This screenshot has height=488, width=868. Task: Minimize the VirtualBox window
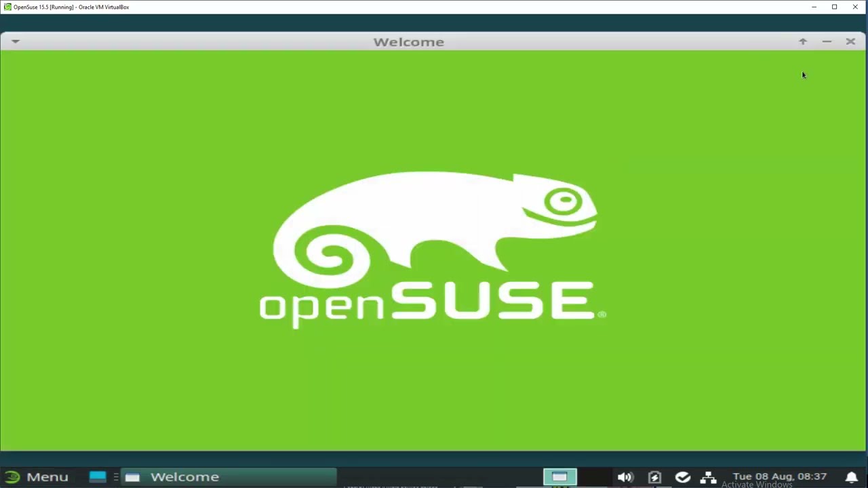814,7
